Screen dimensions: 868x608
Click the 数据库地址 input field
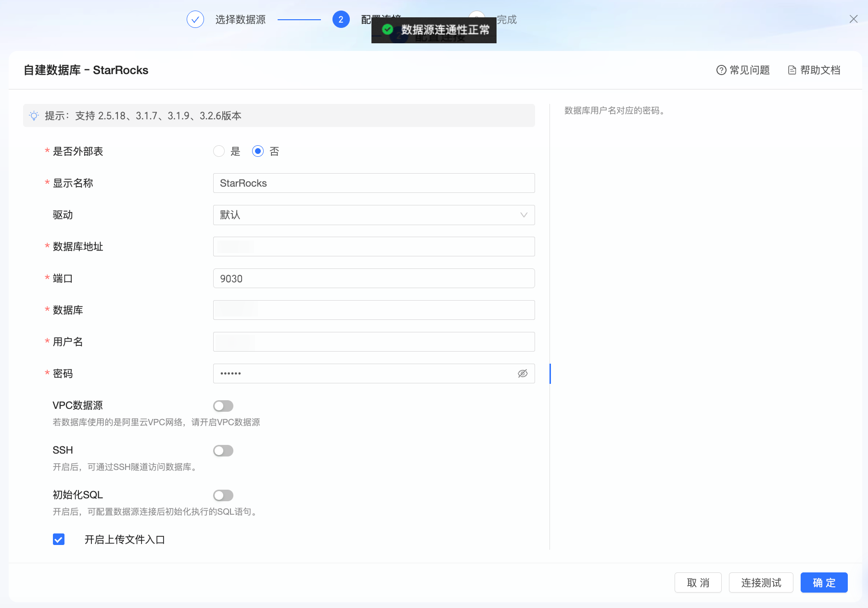[x=374, y=247]
